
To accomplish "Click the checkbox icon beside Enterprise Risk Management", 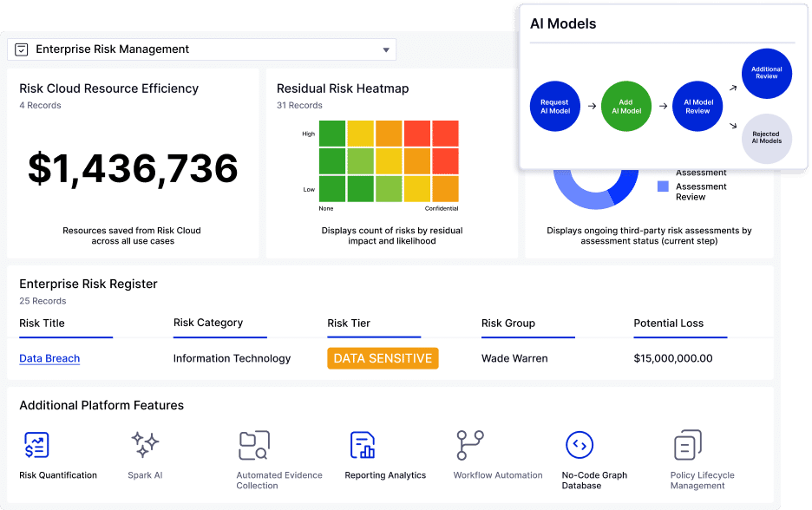I will [22, 50].
